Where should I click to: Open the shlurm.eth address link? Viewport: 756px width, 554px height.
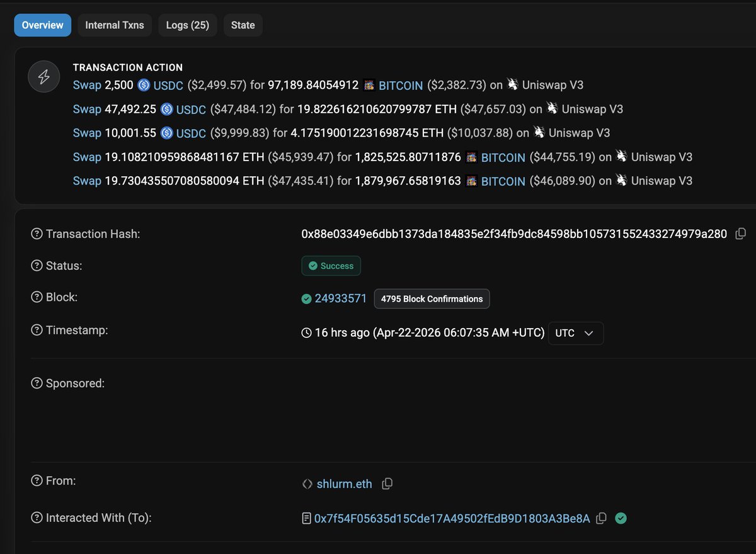344,484
